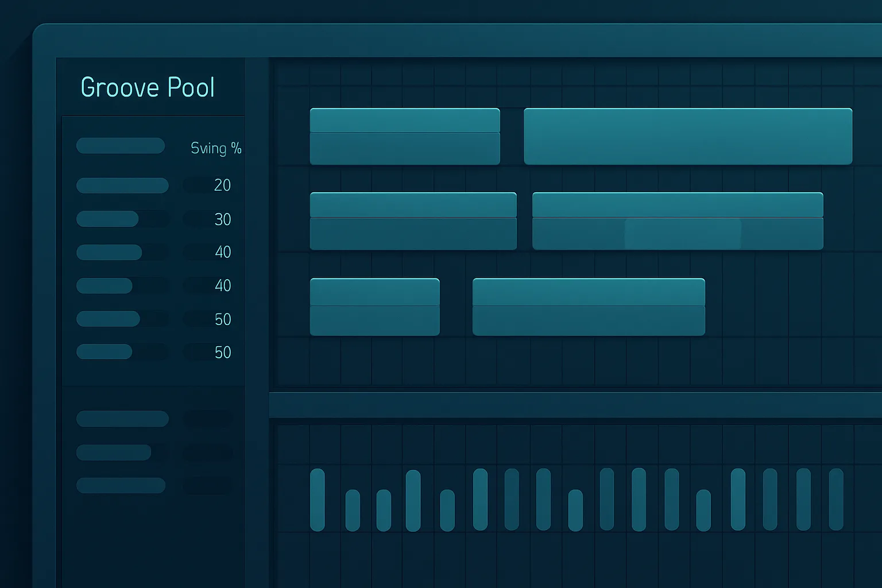Screen dimensions: 882x588
Task: Select the first groove entry in the pool
Action: [121, 145]
